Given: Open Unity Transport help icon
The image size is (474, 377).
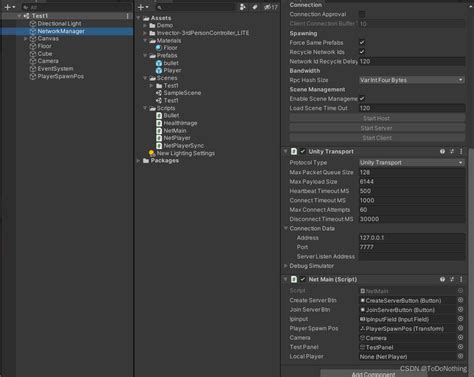Looking at the screenshot, I should tap(442, 151).
